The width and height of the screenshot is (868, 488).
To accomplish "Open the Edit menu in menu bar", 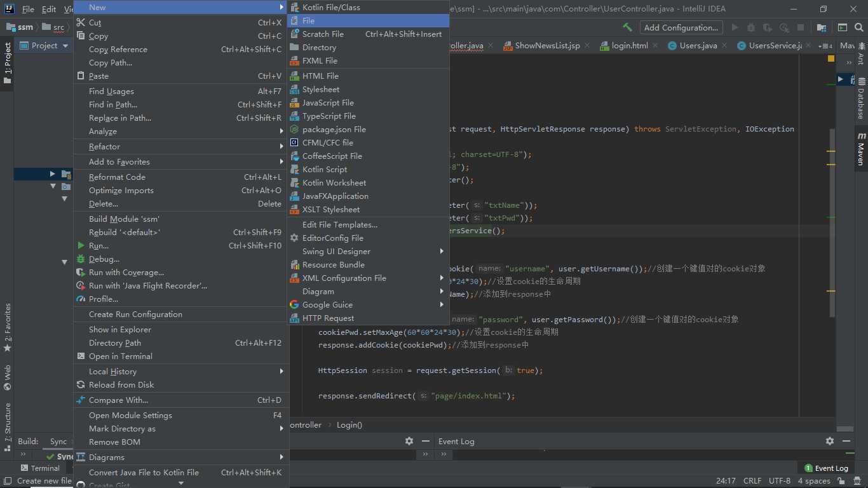I will coord(49,9).
